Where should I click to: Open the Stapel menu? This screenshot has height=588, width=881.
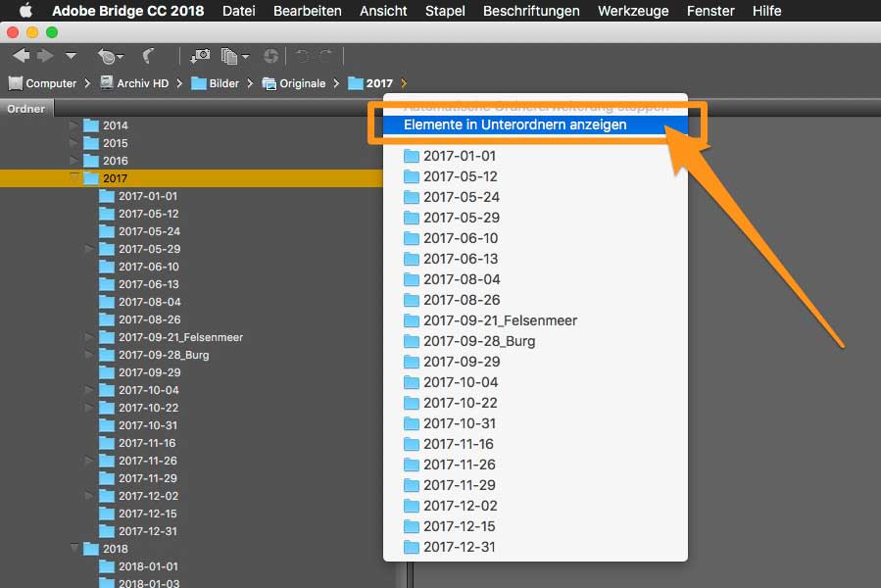point(445,11)
